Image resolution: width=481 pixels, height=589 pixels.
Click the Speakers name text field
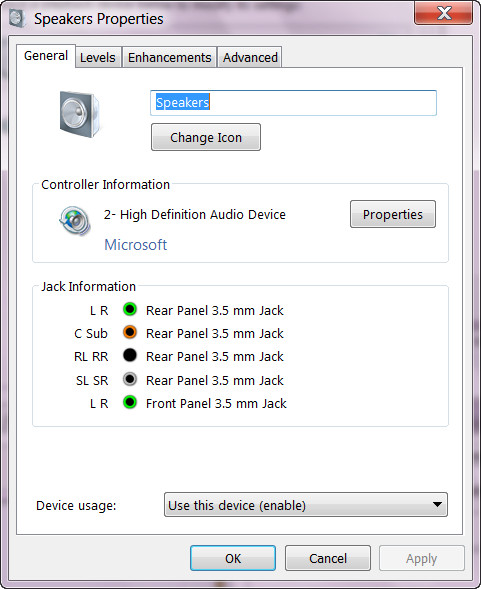(x=293, y=103)
